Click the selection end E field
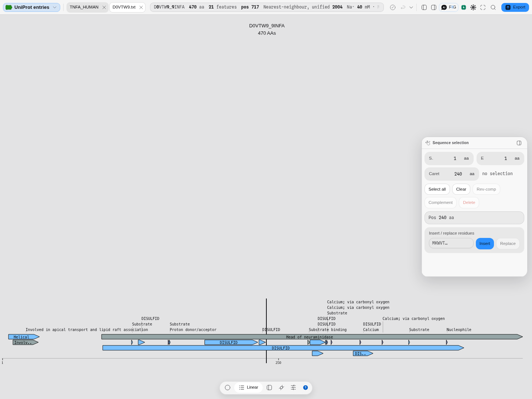 click(500, 158)
